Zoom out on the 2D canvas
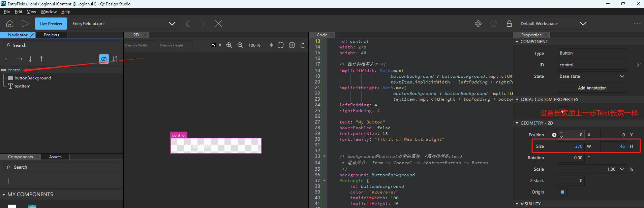The width and height of the screenshot is (644, 208). tap(240, 45)
